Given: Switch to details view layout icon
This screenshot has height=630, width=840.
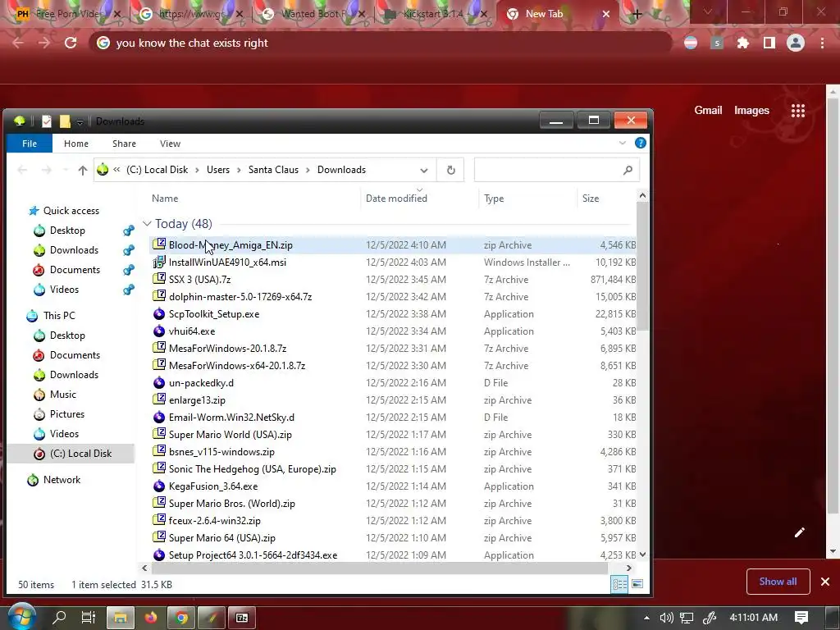Looking at the screenshot, I should [619, 584].
